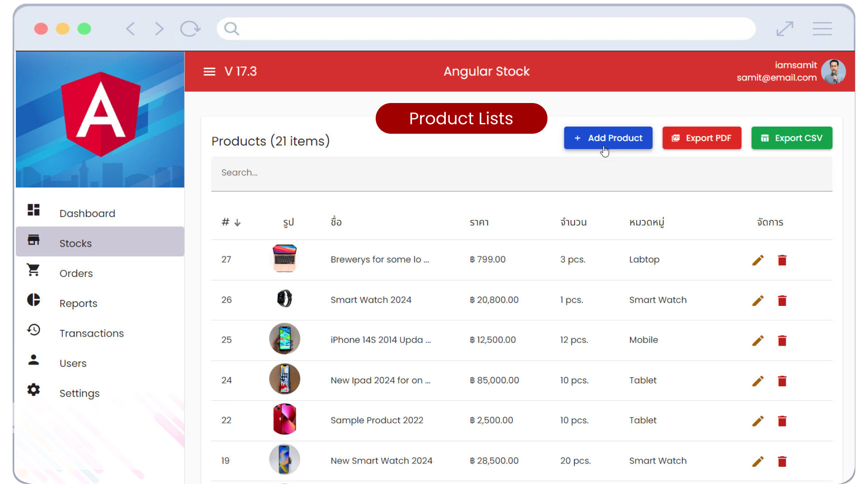Edit the New Ipad 2024 row
The width and height of the screenshot is (868, 488).
click(x=758, y=381)
